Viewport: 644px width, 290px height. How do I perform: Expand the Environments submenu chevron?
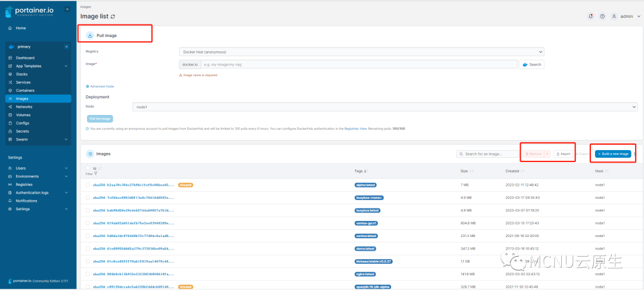pyautogui.click(x=66, y=176)
